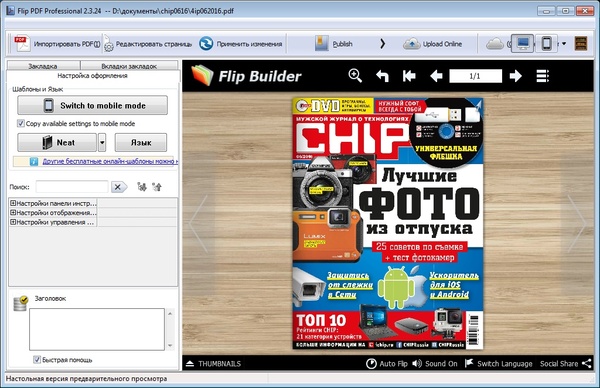600x388 pixels.
Task: Click the info icon beside templates link
Action: pyautogui.click(x=34, y=161)
